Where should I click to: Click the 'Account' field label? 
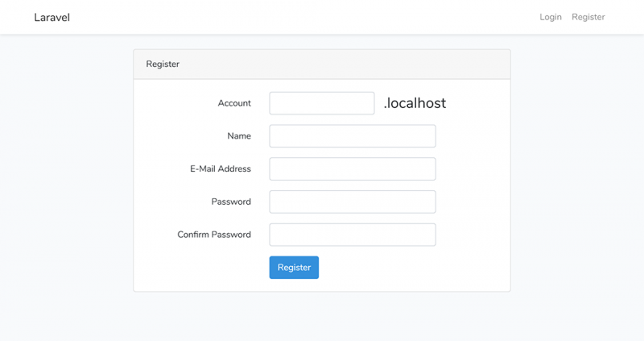[234, 103]
